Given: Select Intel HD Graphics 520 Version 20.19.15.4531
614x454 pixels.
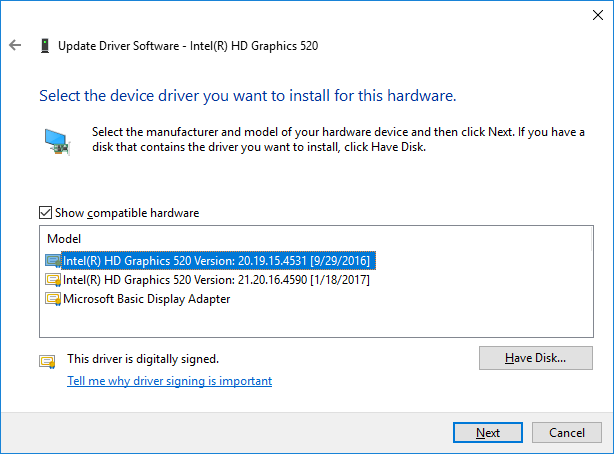Looking at the screenshot, I should [x=216, y=261].
